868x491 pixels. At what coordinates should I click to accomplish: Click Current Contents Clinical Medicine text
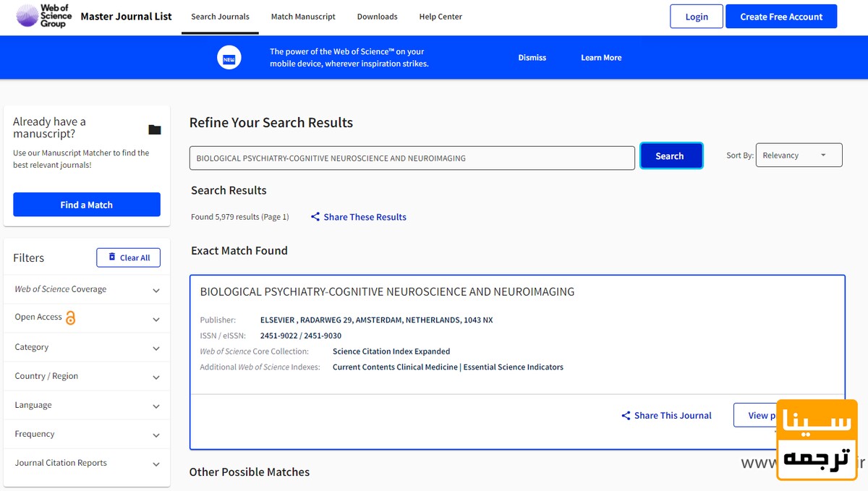coord(395,367)
